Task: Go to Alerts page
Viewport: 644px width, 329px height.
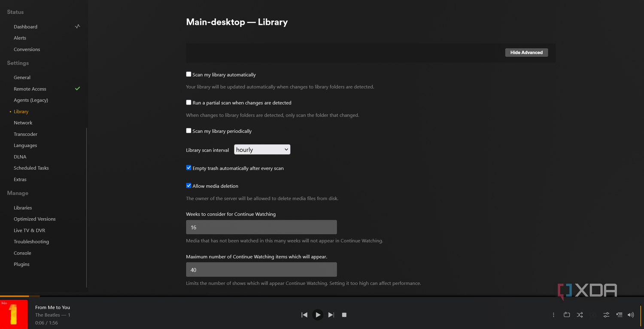Action: [x=20, y=38]
